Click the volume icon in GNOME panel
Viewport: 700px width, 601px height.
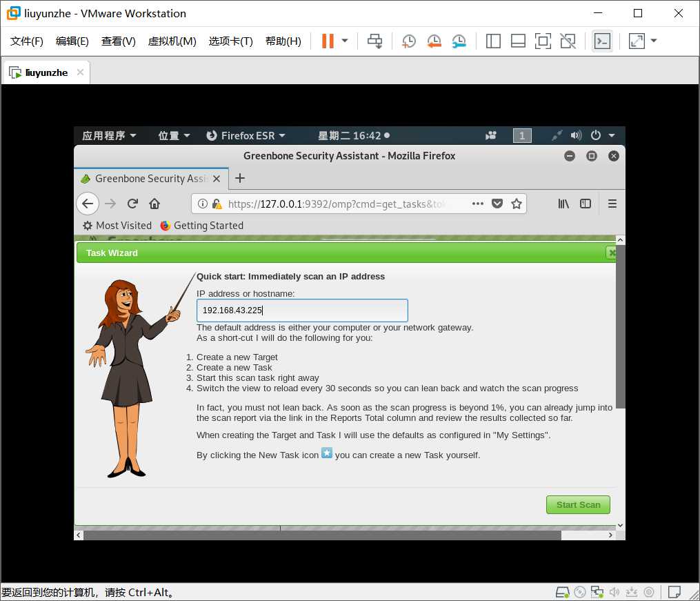pos(576,135)
